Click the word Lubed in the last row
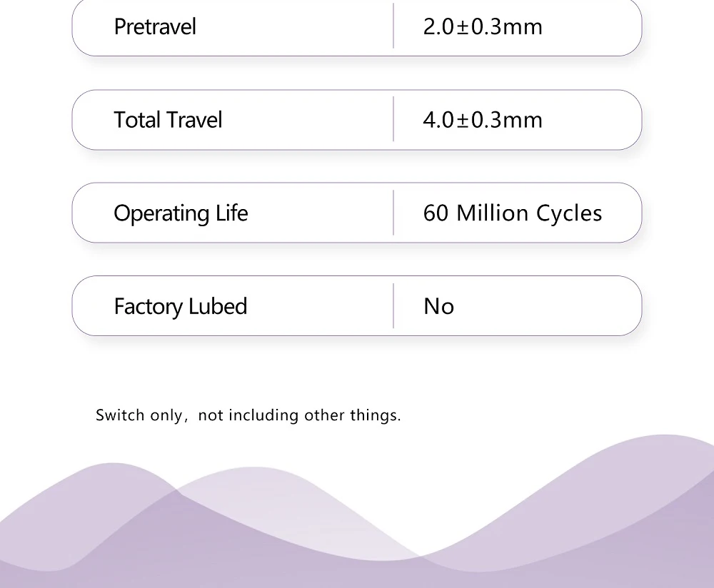714x588 pixels. click(x=218, y=306)
